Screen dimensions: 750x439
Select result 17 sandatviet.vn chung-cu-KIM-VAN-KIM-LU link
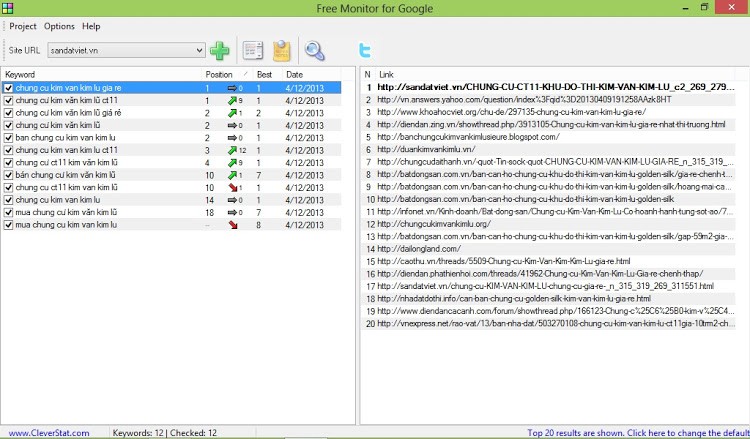coord(545,286)
